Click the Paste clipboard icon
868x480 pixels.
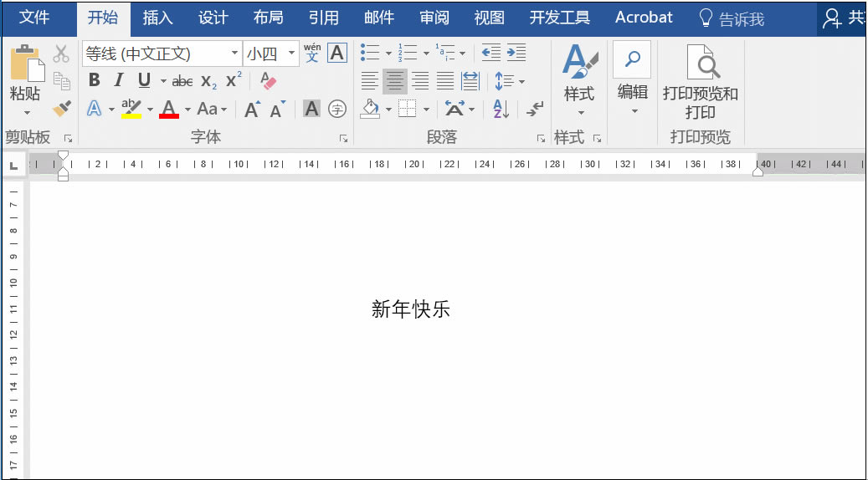pos(27,64)
